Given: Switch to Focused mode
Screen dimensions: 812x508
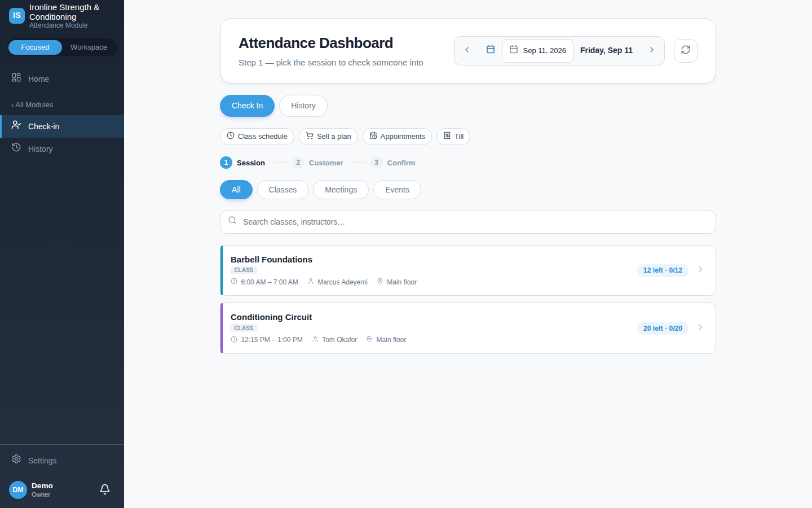Looking at the screenshot, I should [35, 47].
